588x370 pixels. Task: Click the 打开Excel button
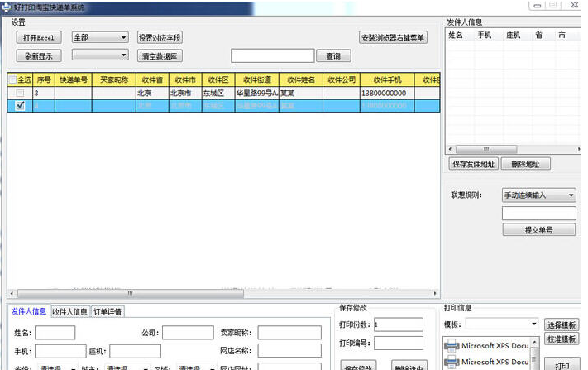39,38
